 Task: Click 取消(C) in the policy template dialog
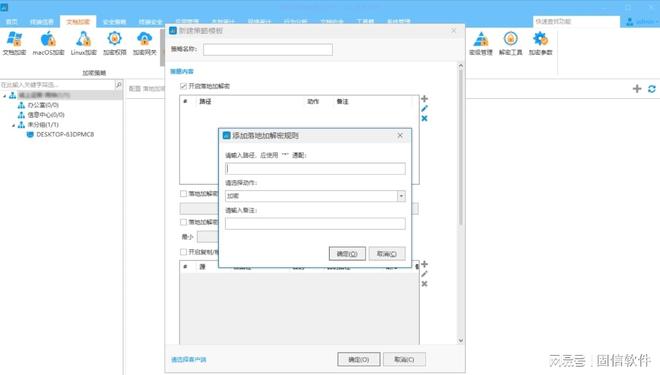(x=404, y=359)
